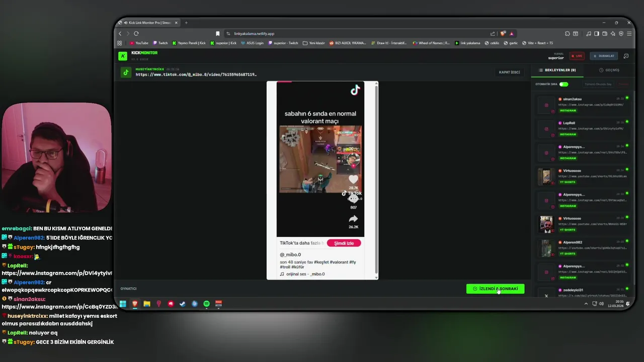Open the Vite + React + TS bookmark

click(538, 43)
